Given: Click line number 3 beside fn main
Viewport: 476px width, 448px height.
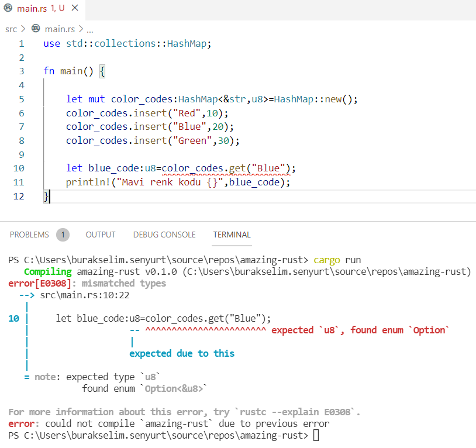Looking at the screenshot, I should (x=21, y=71).
